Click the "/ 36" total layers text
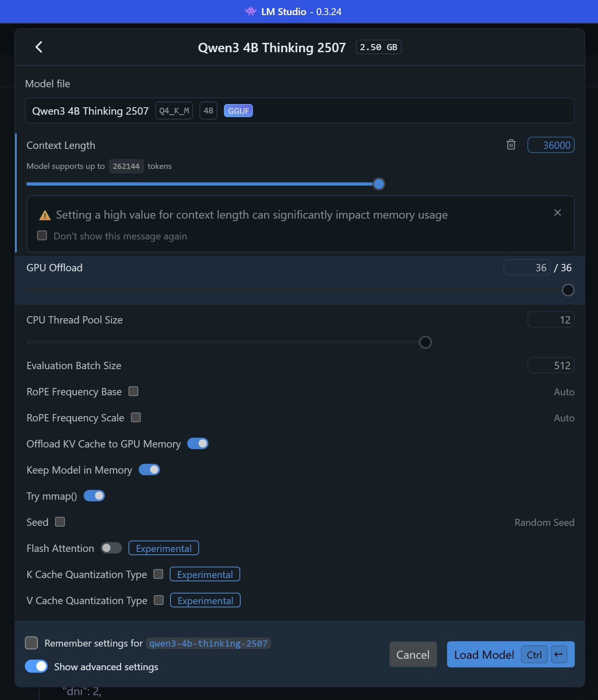598x700 pixels. tap(563, 268)
